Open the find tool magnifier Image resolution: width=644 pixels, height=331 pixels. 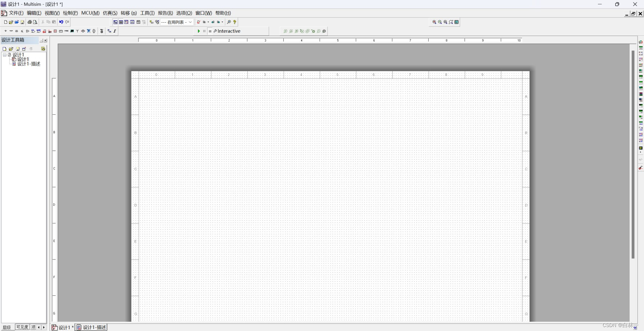coord(229,22)
